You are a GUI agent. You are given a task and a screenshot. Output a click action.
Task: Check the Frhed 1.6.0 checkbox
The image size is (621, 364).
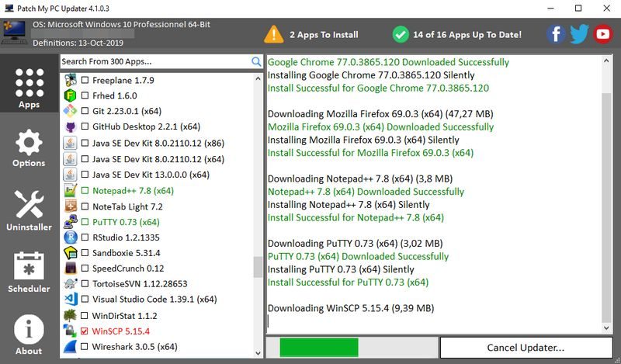[x=85, y=95]
